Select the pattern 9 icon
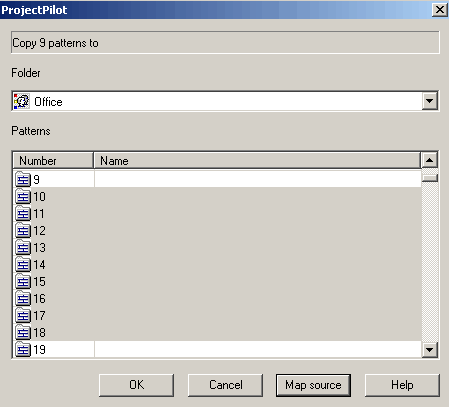Viewport: 449px width, 407px height. (23, 179)
